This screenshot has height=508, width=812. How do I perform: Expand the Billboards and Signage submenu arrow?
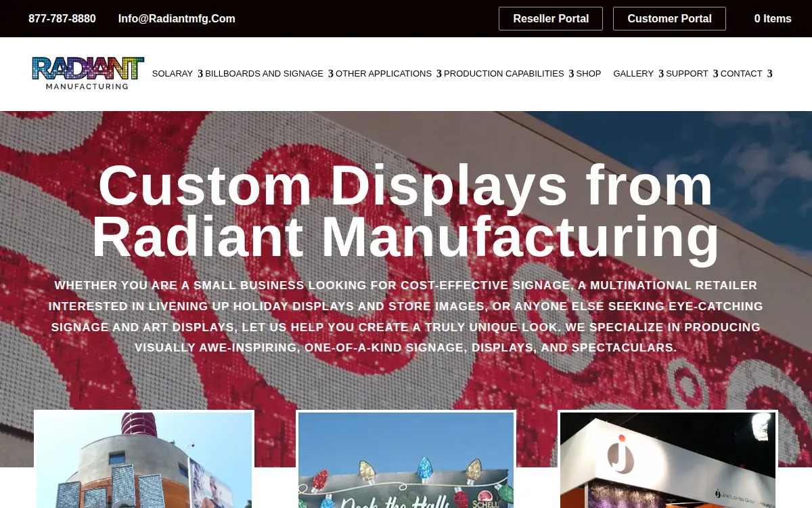click(331, 74)
